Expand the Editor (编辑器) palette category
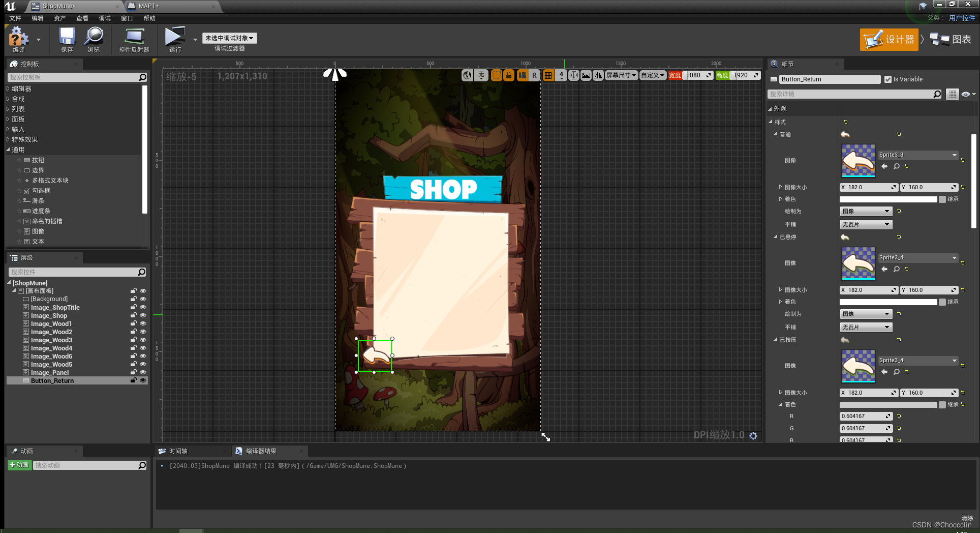980x533 pixels. 8,88
